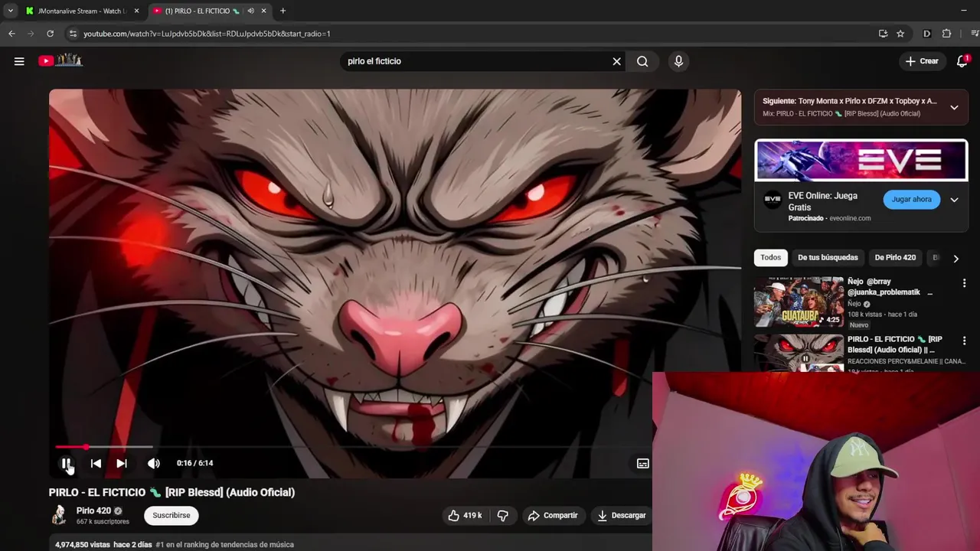Image resolution: width=980 pixels, height=551 pixels.
Task: Open the D extension icon
Action: (x=926, y=34)
